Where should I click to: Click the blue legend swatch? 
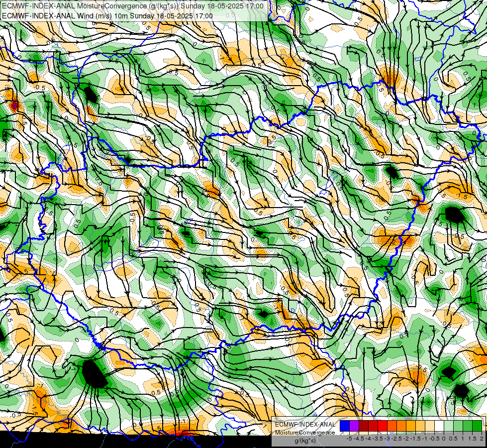click(x=345, y=426)
